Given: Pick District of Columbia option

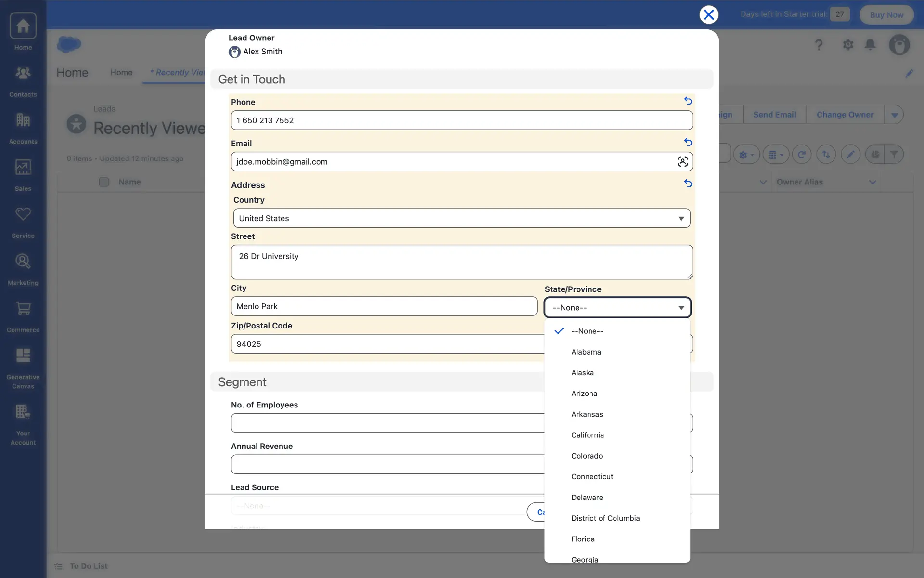Looking at the screenshot, I should [x=605, y=518].
